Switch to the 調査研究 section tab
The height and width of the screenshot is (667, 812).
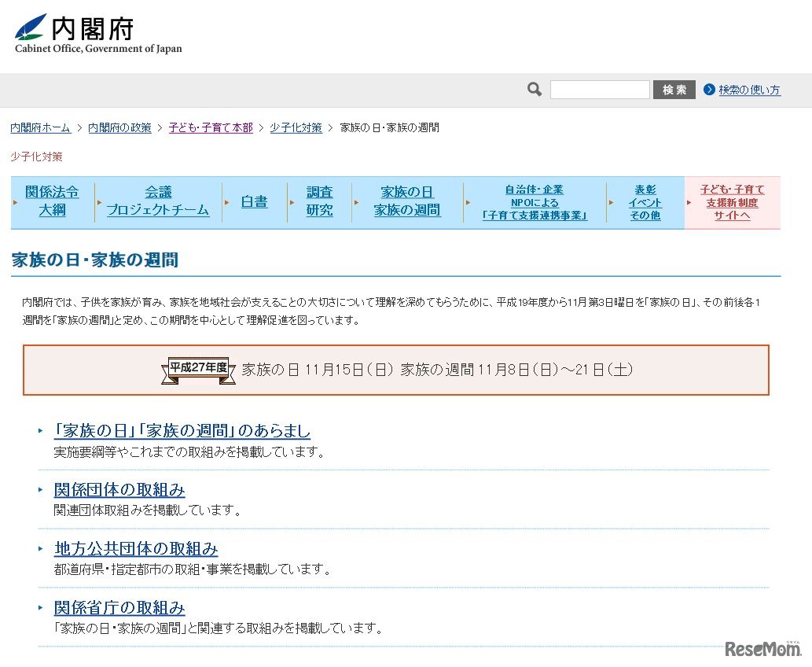[x=320, y=201]
